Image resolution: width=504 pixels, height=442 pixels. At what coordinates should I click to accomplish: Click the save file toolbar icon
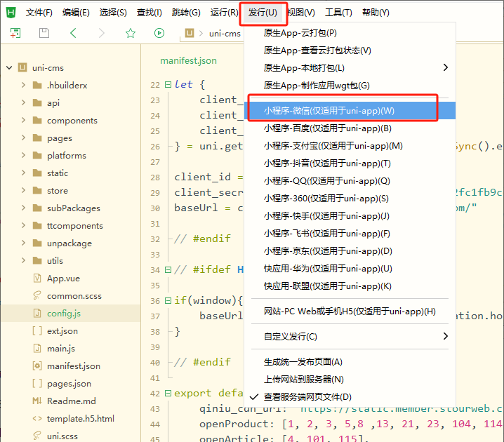click(44, 33)
